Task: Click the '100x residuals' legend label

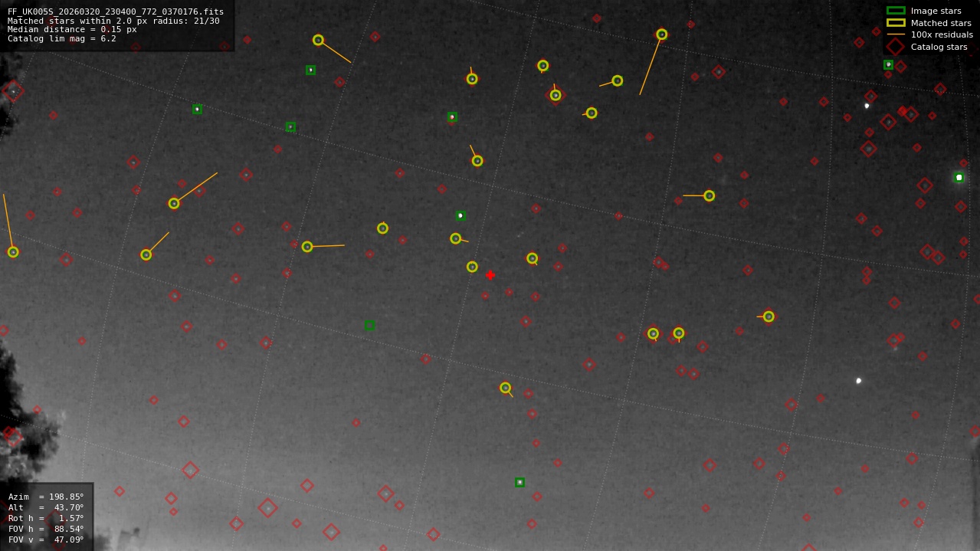Action: (942, 34)
